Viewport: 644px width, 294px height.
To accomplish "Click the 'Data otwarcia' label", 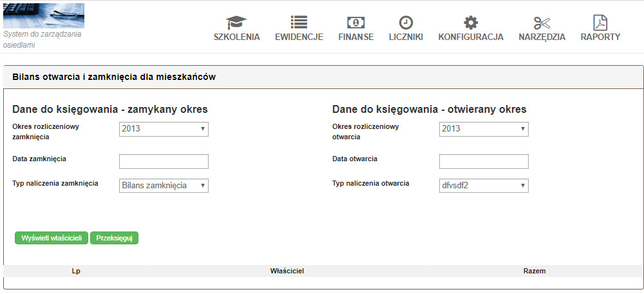I will (354, 159).
